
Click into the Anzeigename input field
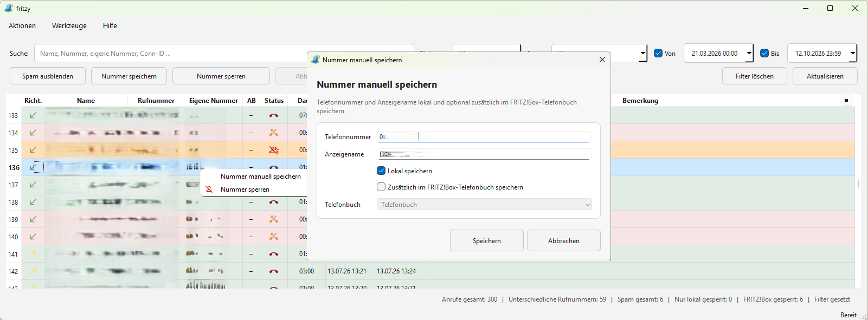484,154
